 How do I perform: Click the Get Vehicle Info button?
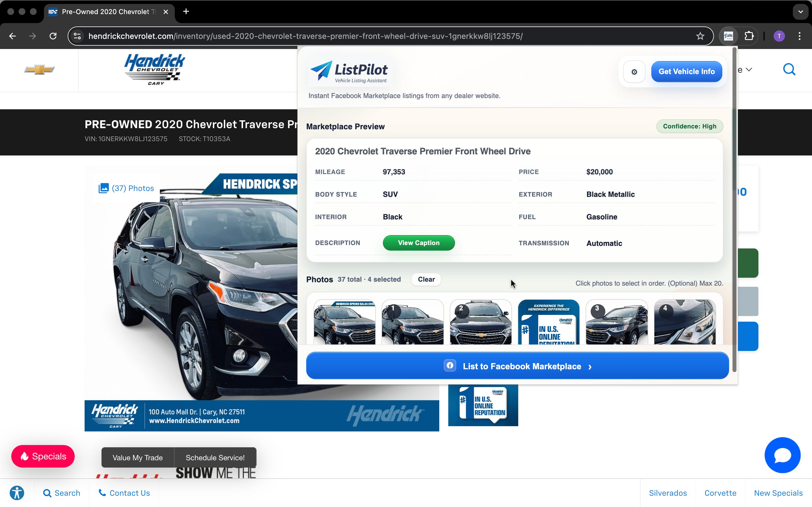click(686, 72)
